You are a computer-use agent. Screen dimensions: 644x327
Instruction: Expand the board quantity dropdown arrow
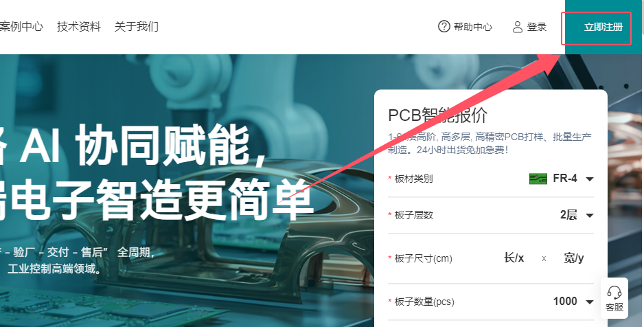(x=589, y=302)
